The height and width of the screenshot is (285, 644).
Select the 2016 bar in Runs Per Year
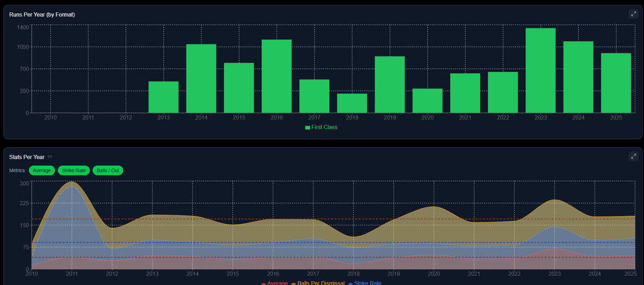pyautogui.click(x=277, y=76)
